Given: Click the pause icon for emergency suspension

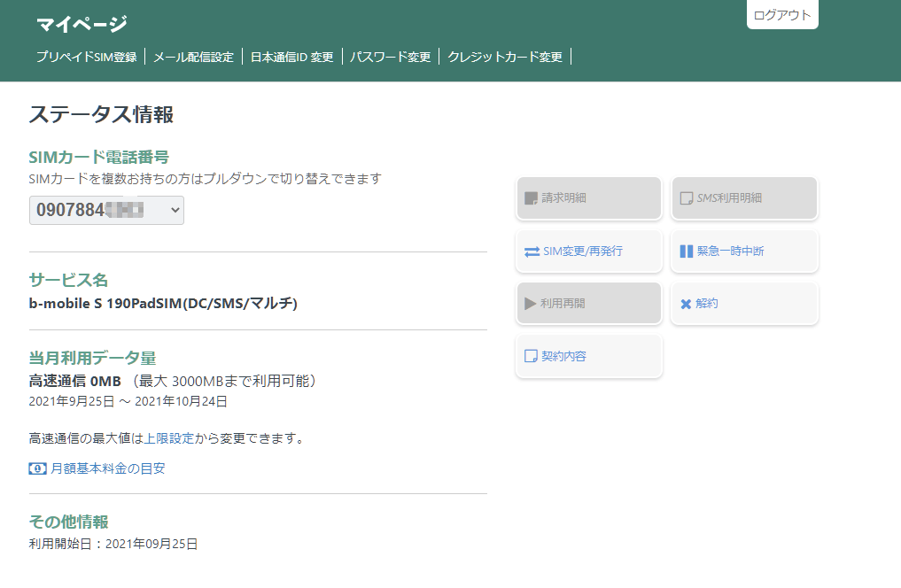Looking at the screenshot, I should pyautogui.click(x=686, y=251).
